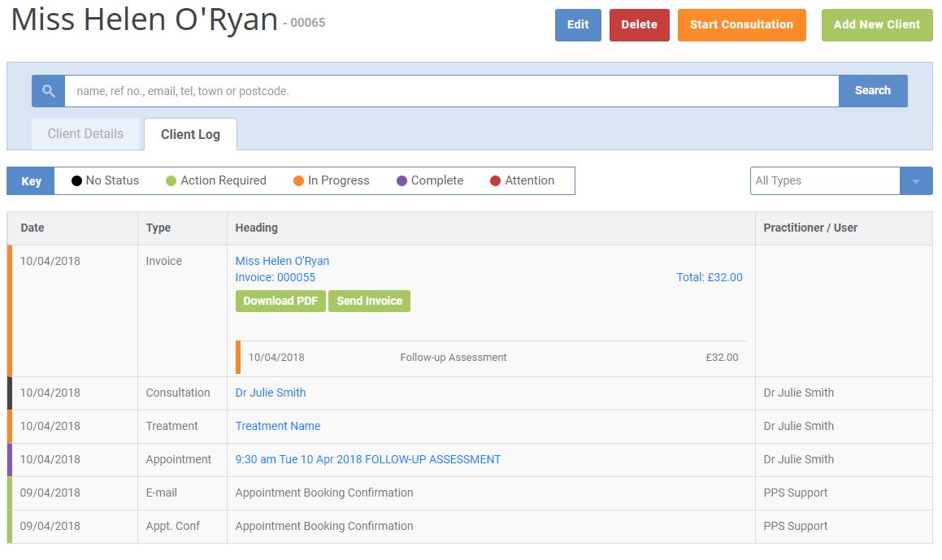Click the 09/04/2018 date in Appt. Conf row

[x=50, y=526]
